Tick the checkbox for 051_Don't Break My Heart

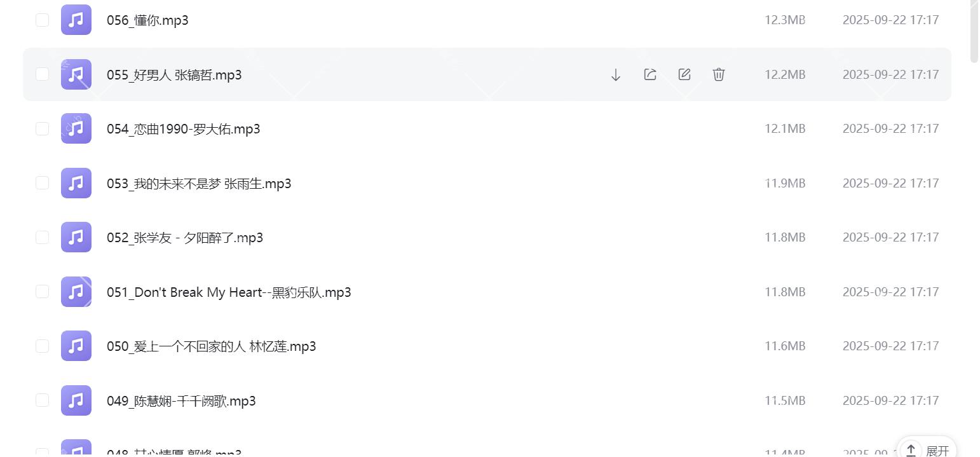tap(42, 291)
